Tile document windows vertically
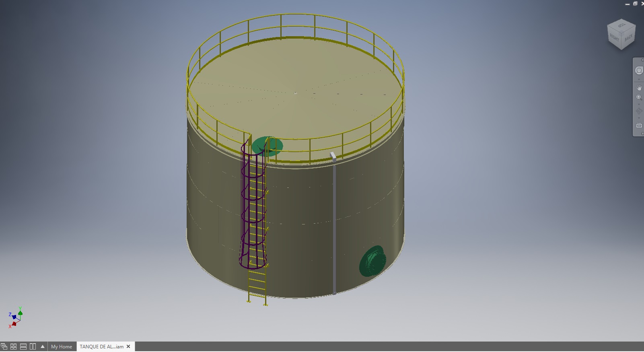The image size is (644, 352). [33, 346]
